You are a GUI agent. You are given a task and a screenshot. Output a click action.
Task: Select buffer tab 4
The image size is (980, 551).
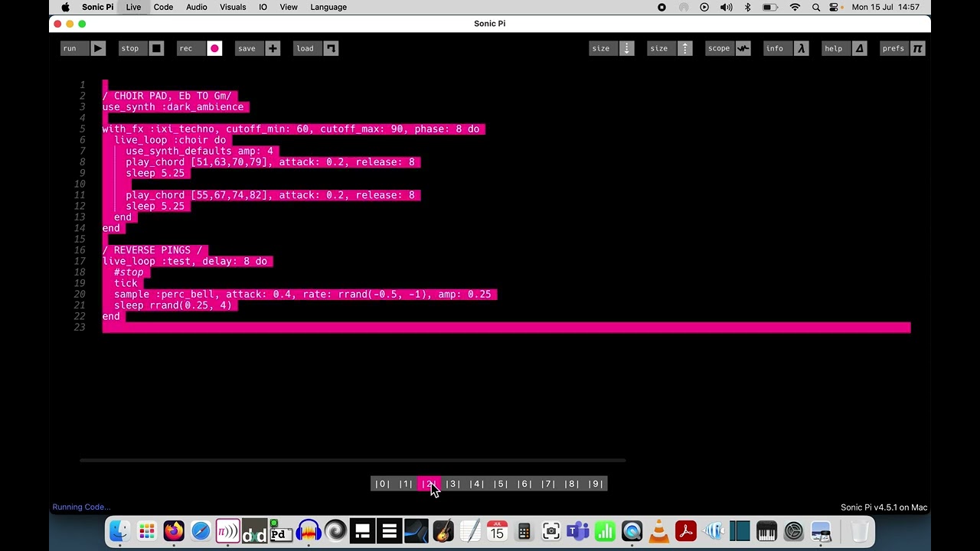coord(477,484)
